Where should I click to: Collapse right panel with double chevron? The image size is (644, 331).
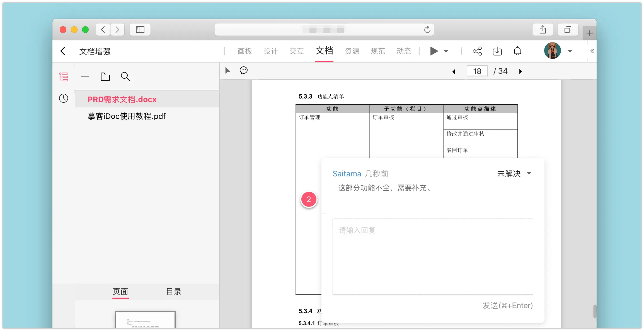point(592,51)
